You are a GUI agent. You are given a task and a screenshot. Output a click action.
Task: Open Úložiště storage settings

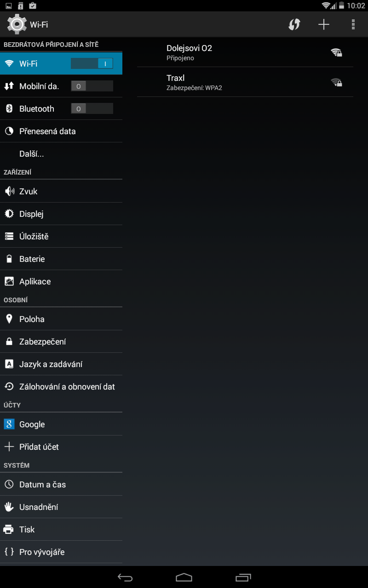click(x=61, y=237)
